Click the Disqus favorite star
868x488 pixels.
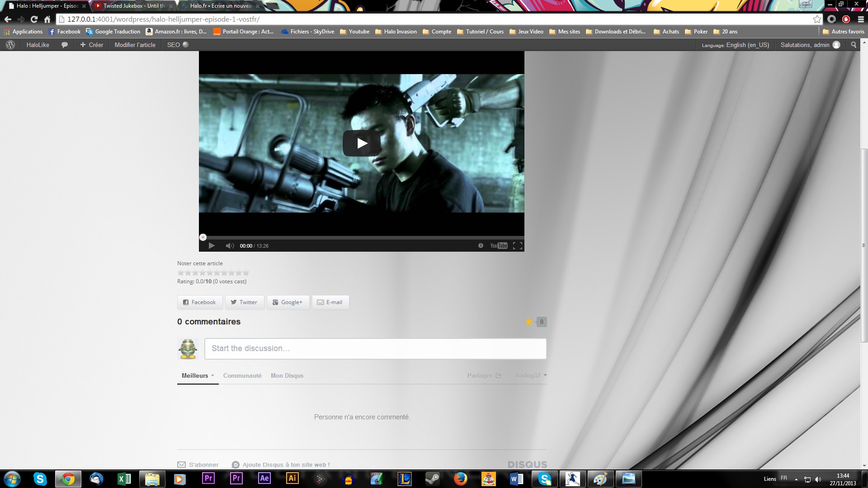(x=529, y=322)
